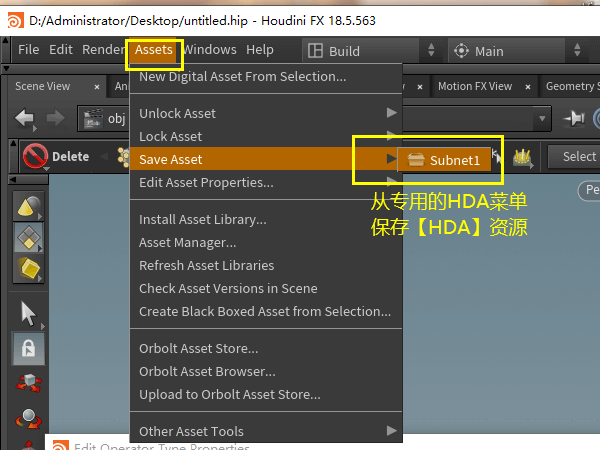Open the path field dropdown arrow

coord(542,119)
